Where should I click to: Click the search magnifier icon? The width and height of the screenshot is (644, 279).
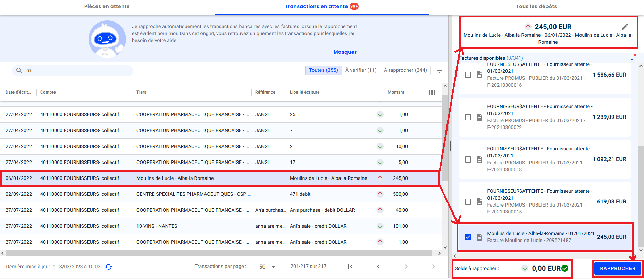19,71
